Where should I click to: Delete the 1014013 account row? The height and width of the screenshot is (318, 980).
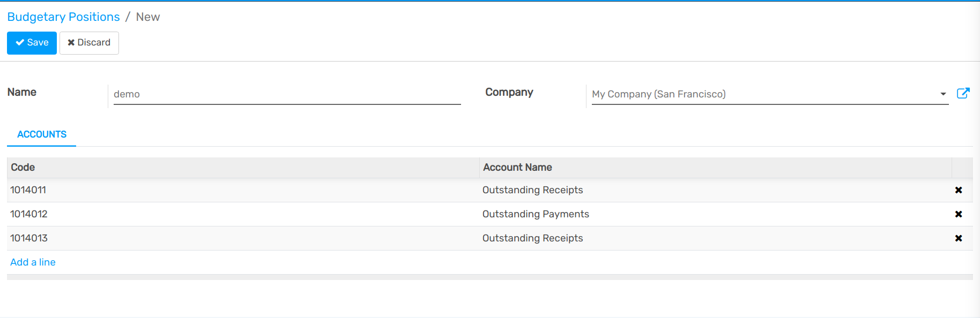[958, 238]
